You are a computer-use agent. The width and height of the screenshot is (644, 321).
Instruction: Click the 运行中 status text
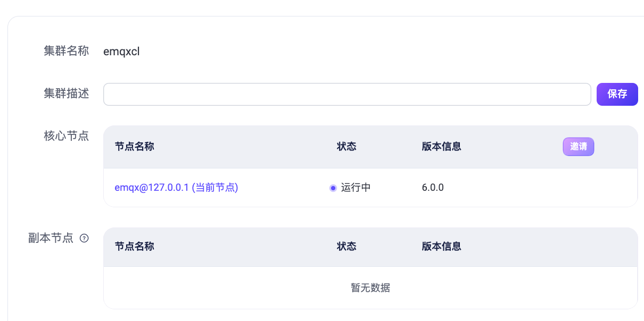click(x=356, y=188)
